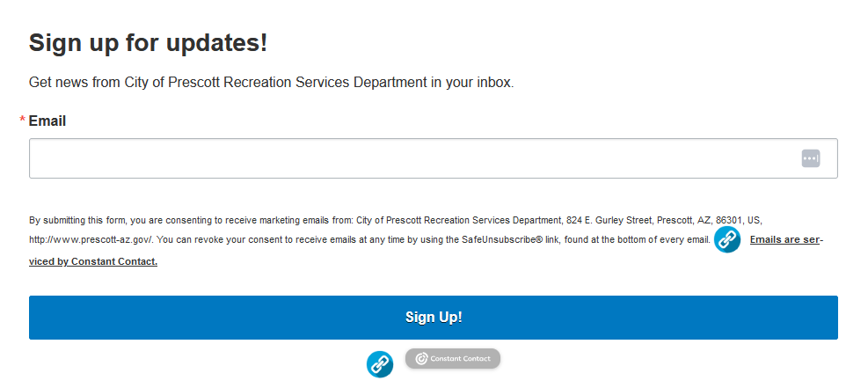Click the 'By submitting this form' sentence start
The width and height of the screenshot is (868, 388).
point(77,220)
